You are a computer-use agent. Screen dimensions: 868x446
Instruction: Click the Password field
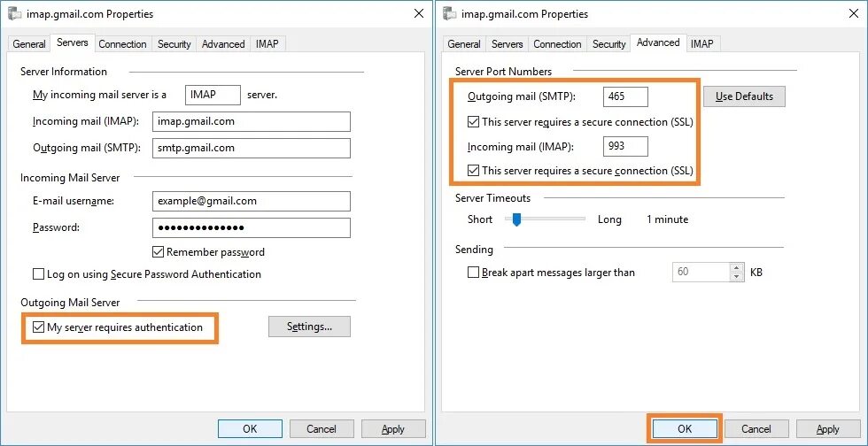(x=252, y=227)
